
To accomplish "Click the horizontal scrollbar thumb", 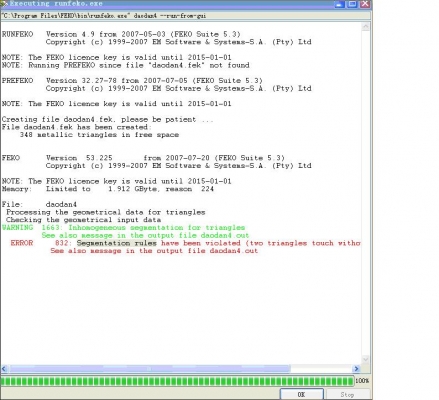I will [150, 368].
